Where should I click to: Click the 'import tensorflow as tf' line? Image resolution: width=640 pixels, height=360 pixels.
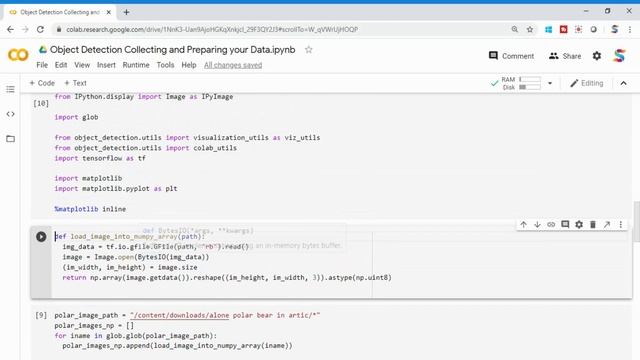(100, 158)
